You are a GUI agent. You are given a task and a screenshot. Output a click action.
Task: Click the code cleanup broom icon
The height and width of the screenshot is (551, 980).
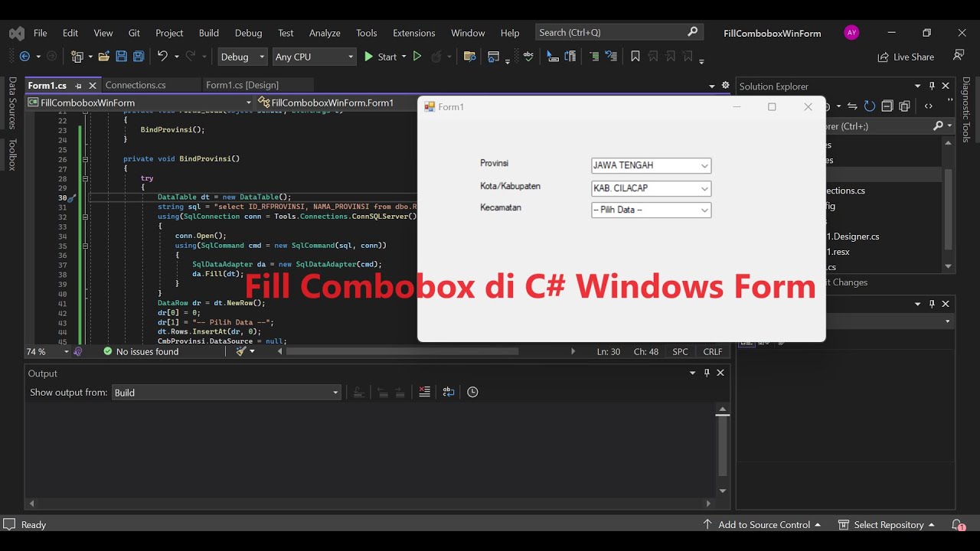pyautogui.click(x=241, y=351)
